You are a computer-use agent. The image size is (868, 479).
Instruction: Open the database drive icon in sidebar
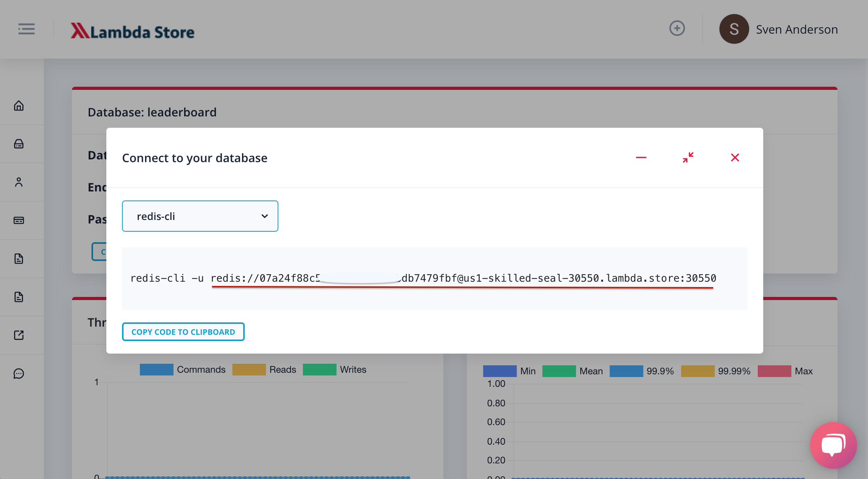tap(19, 144)
